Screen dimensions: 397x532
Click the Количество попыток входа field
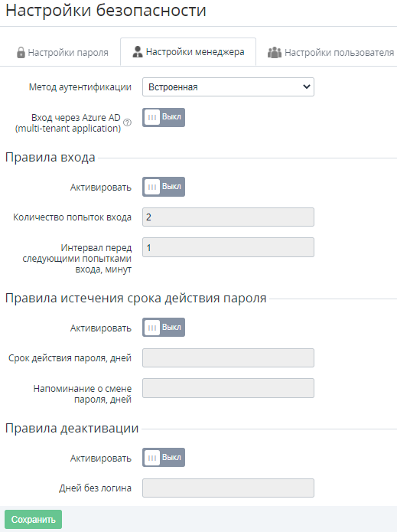pyautogui.click(x=228, y=217)
